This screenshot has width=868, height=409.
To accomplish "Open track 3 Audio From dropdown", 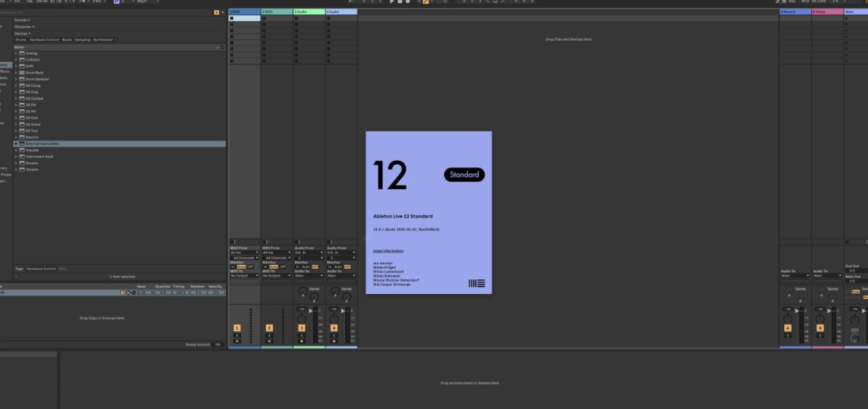I will 310,252.
